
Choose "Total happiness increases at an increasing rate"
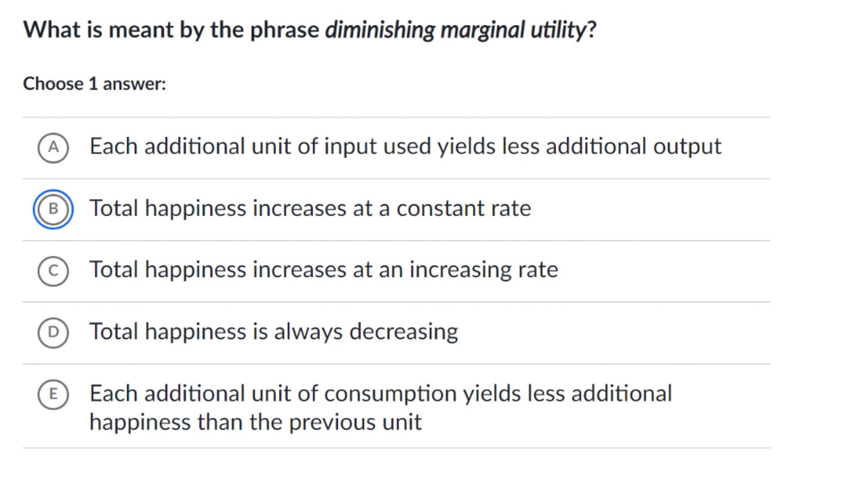(x=323, y=270)
